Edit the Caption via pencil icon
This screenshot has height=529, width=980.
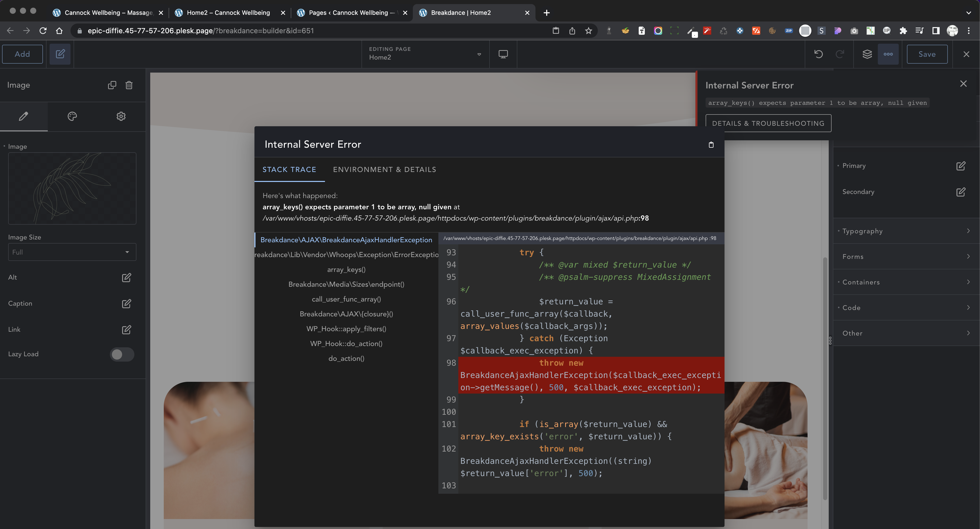pos(126,304)
